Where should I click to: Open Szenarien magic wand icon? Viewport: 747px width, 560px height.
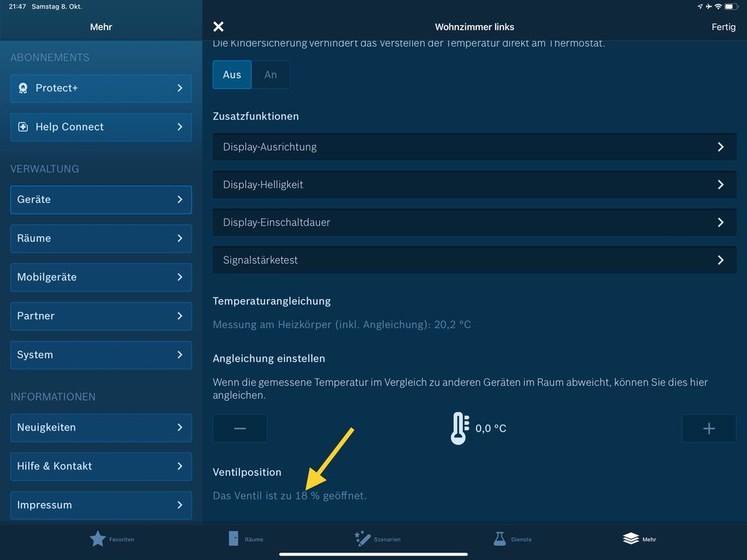(363, 538)
